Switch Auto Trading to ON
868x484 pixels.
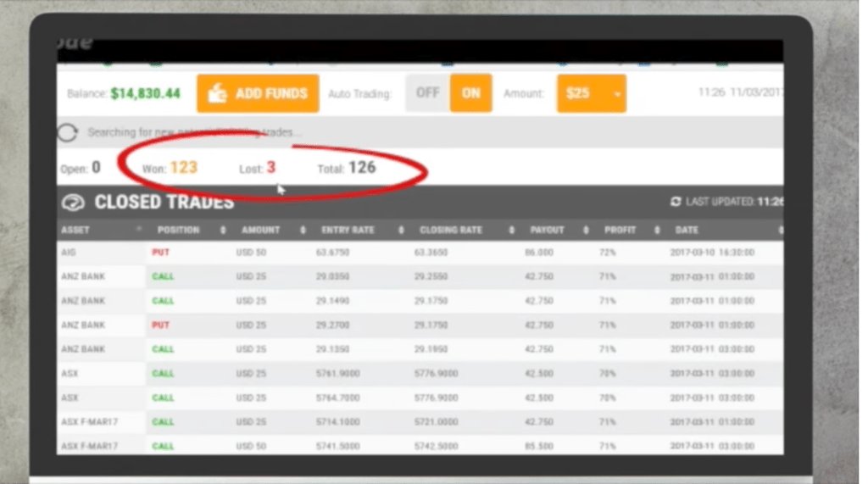(x=471, y=93)
